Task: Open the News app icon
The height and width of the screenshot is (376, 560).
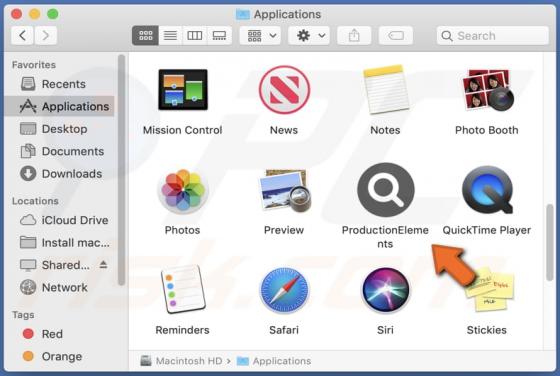Action: point(284,90)
